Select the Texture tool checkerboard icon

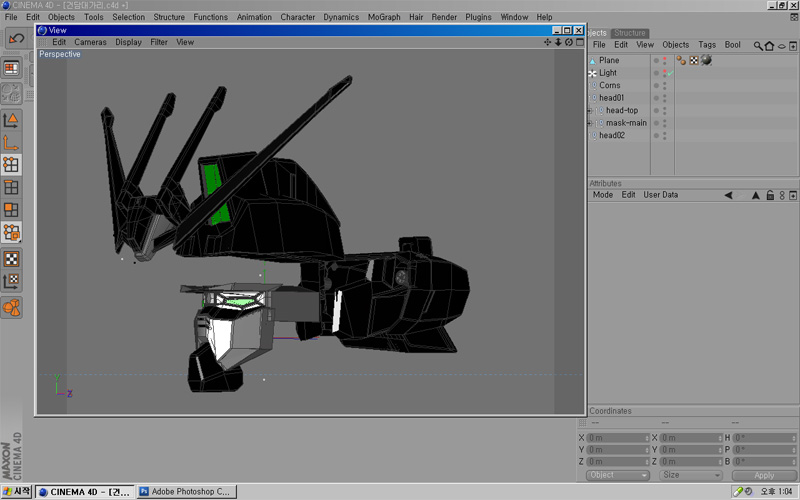coord(11,259)
